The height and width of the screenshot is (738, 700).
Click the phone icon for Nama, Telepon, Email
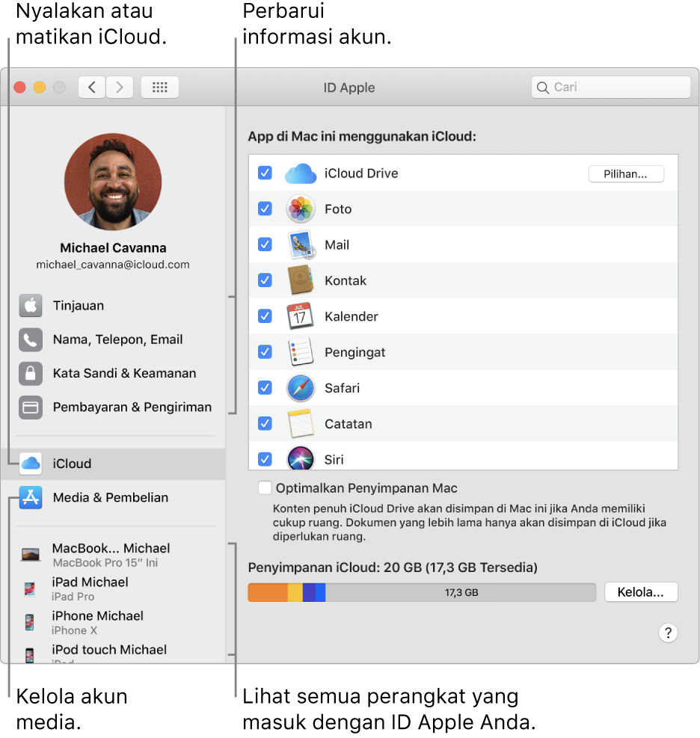point(31,339)
